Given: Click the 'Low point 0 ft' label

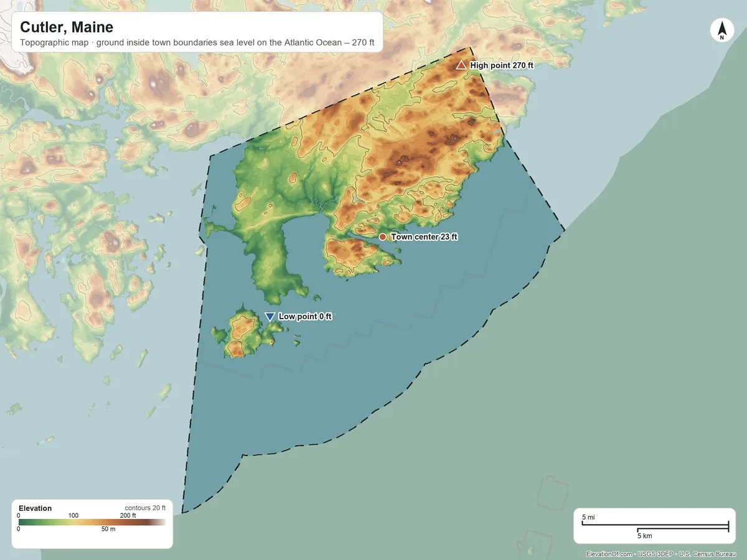Looking at the screenshot, I should pos(305,317).
